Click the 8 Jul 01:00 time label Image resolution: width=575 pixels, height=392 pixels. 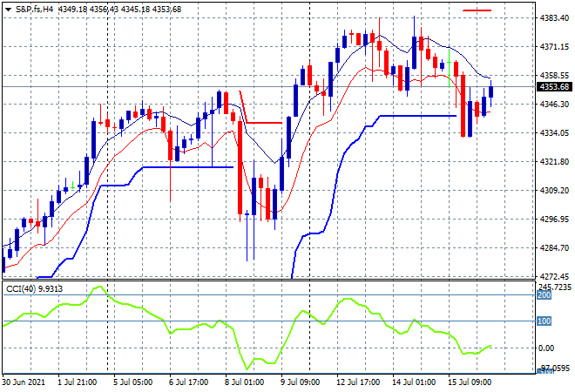tap(244, 382)
